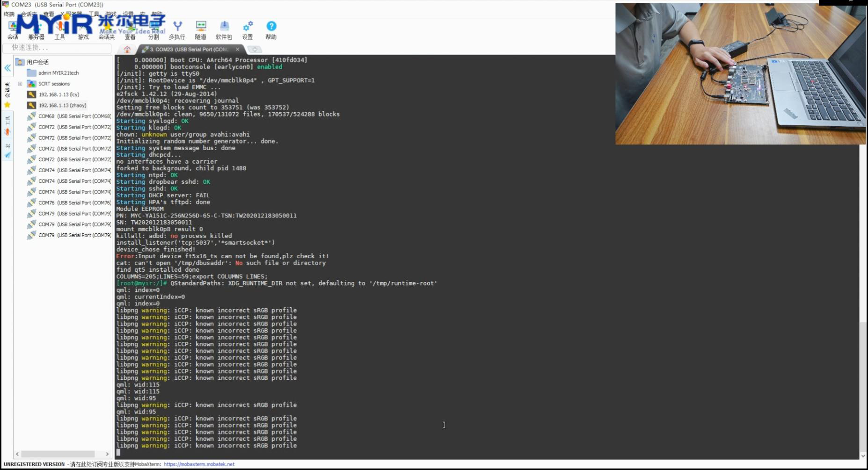This screenshot has width=868, height=470.
Task: Collapse the sidebar with double-arrow icon
Action: [x=7, y=68]
